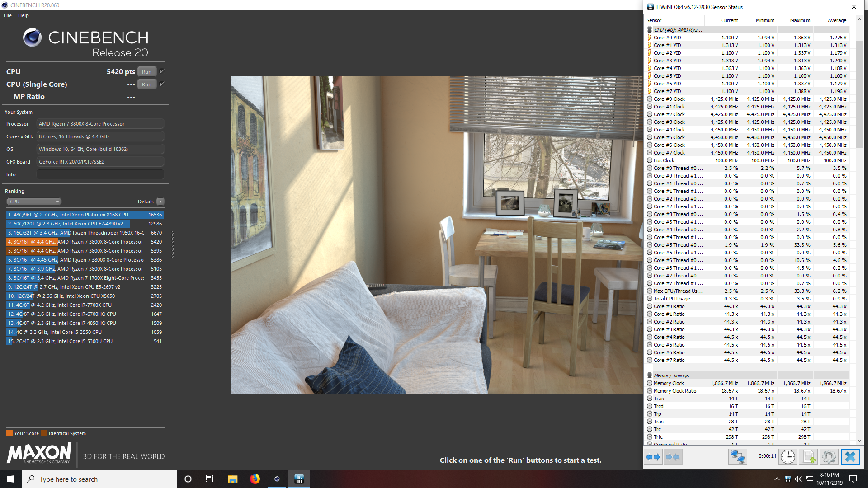Screen dimensions: 868x488
Task: Select rank 4 orange Ryzen 3800X score bar
Action: coord(32,242)
